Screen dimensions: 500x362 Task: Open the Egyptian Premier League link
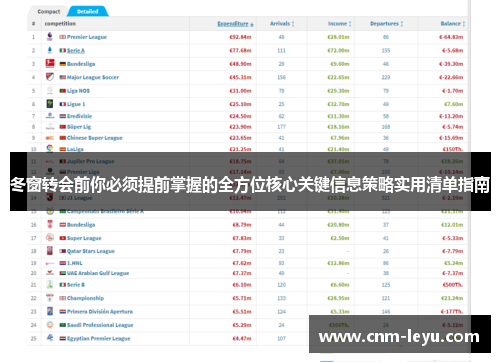click(x=99, y=339)
